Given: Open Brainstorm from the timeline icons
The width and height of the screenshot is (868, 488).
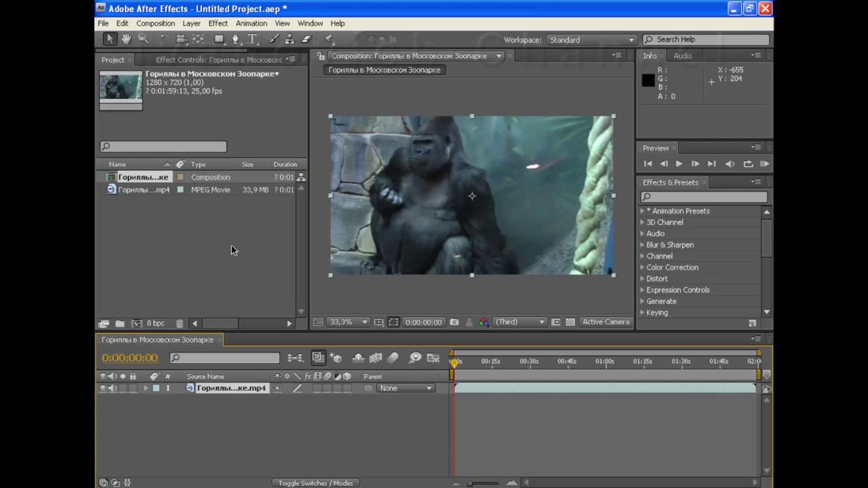Looking at the screenshot, I should coord(415,358).
